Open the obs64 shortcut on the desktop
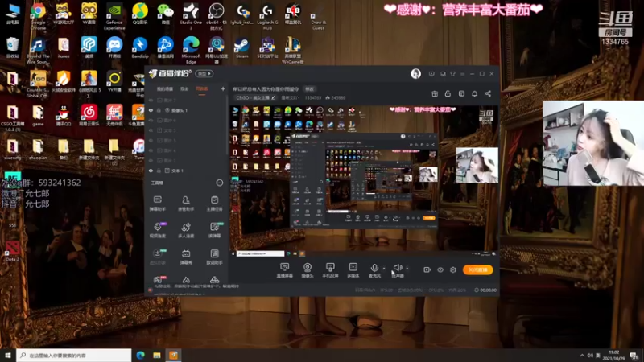Screen dimensions: 644x362 (x=216, y=16)
